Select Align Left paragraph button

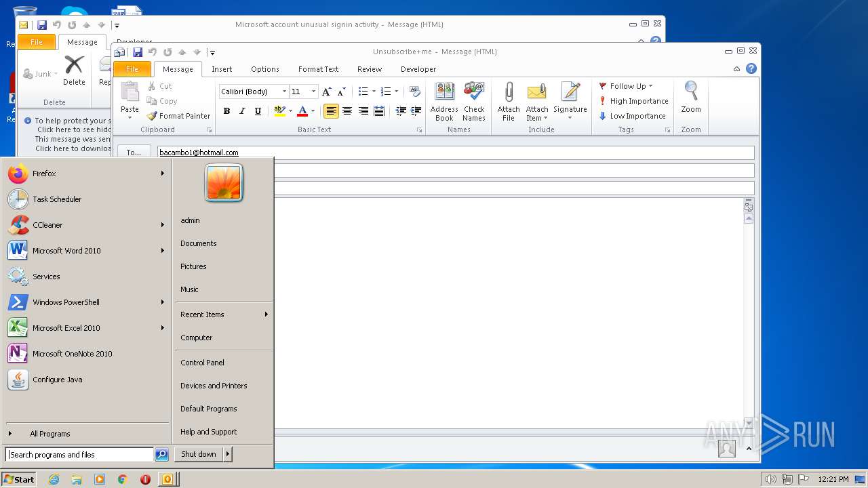pyautogui.click(x=331, y=111)
